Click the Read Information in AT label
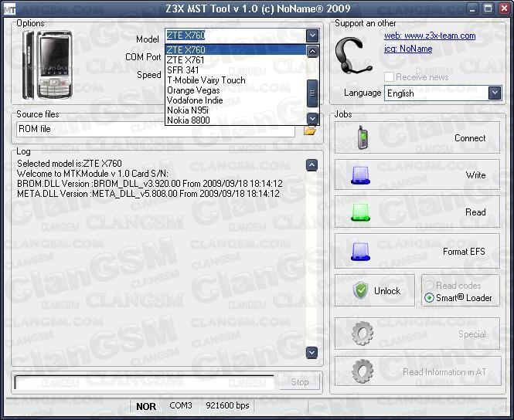Image resolution: width=514 pixels, height=420 pixels. tap(444, 372)
